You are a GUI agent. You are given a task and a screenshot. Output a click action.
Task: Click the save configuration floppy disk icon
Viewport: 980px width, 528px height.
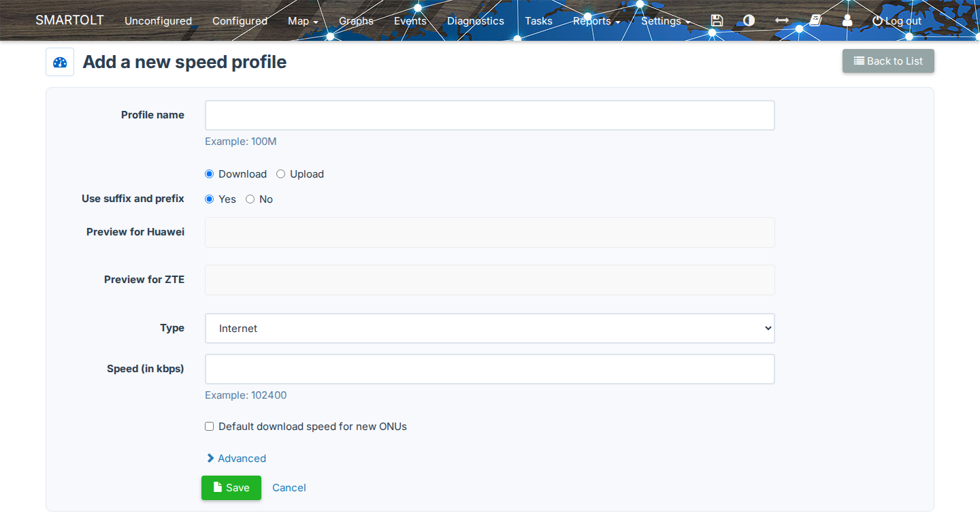[717, 21]
